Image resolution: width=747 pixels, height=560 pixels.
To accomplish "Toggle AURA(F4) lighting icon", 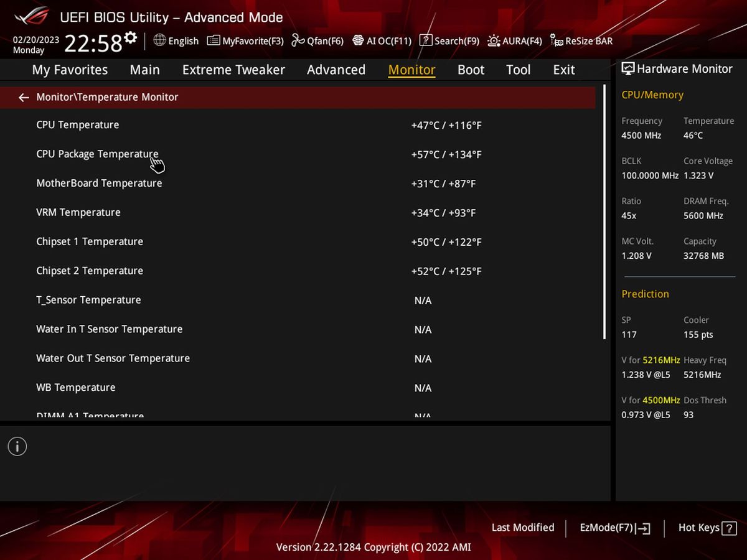I will tap(494, 40).
